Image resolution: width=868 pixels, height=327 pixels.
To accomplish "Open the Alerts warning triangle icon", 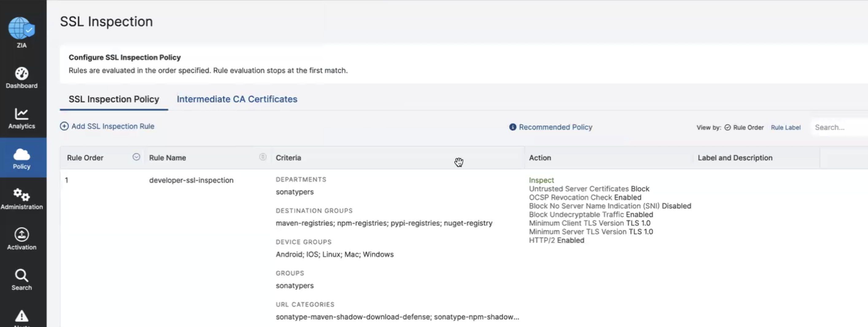I will [x=21, y=317].
